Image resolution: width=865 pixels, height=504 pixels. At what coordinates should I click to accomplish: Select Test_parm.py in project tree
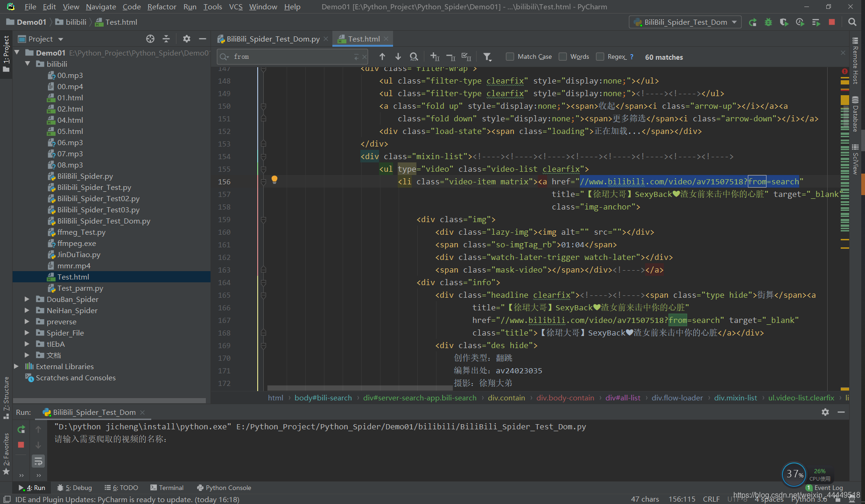click(80, 288)
